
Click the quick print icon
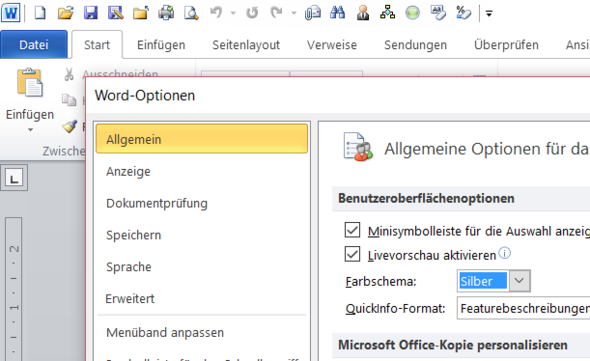click(166, 13)
